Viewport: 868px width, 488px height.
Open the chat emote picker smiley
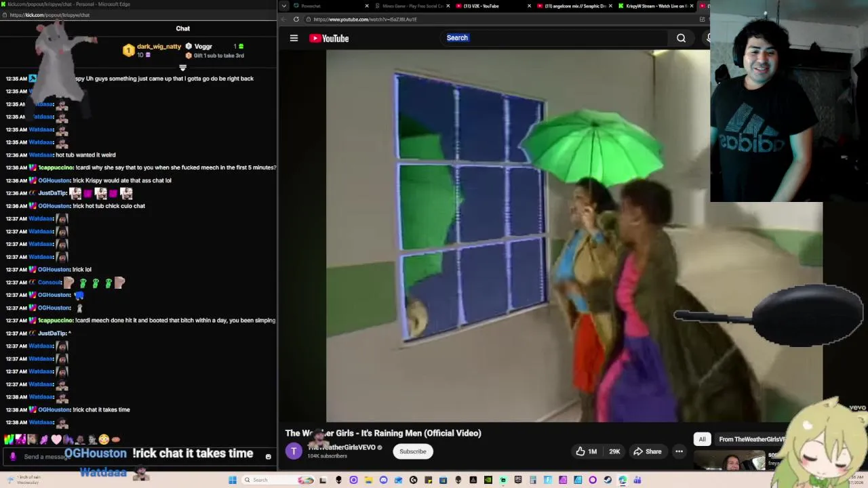(268, 457)
